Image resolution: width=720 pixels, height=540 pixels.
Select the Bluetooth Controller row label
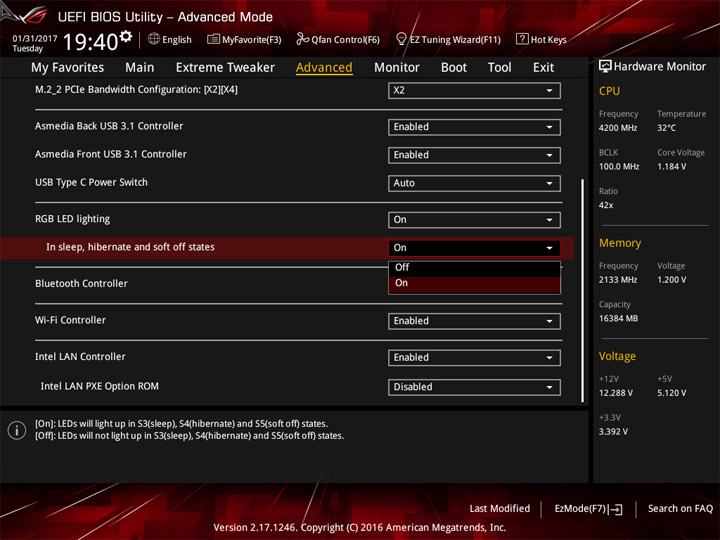coord(81,283)
